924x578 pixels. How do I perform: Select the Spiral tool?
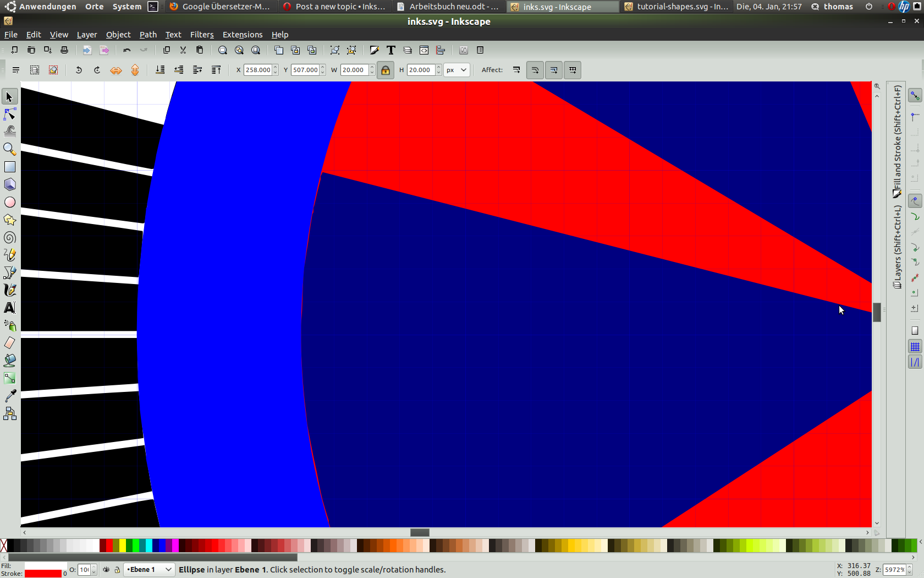pos(10,238)
